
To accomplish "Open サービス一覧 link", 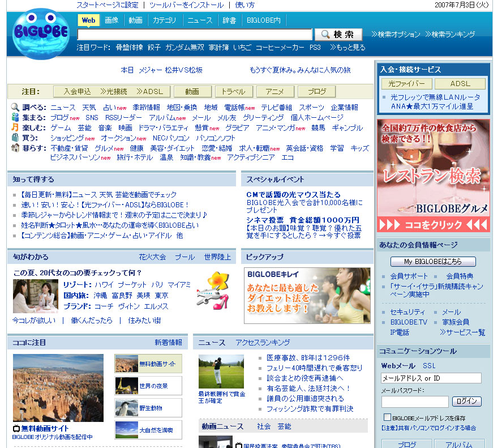I will click(x=462, y=332).
